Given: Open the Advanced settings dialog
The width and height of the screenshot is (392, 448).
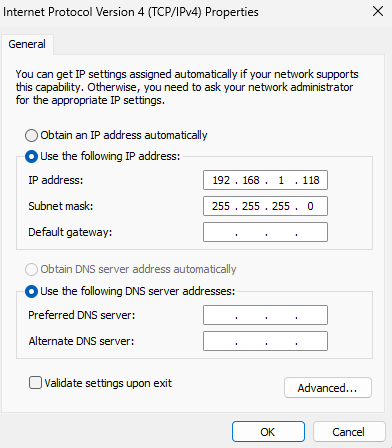Looking at the screenshot, I should (x=328, y=388).
